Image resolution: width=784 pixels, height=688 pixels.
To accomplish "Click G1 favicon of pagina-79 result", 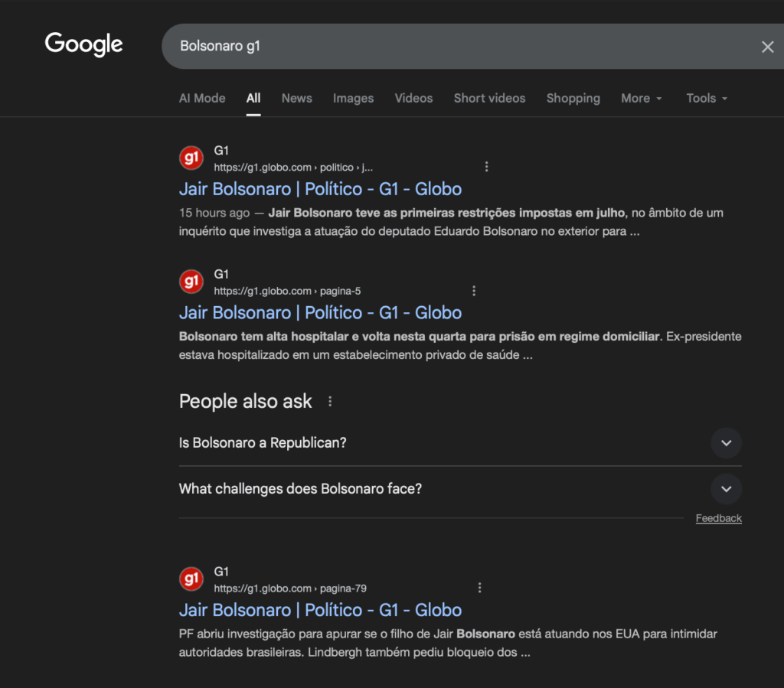I will click(191, 579).
